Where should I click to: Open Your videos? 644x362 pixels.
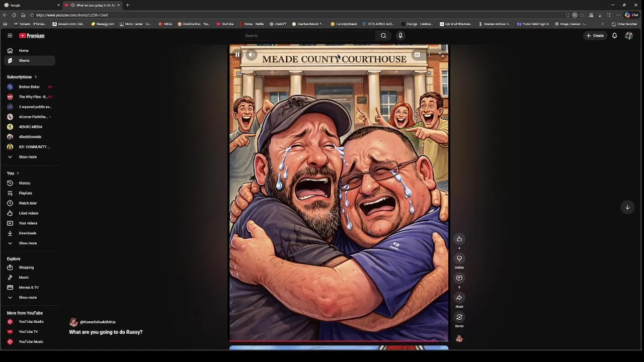[30, 223]
